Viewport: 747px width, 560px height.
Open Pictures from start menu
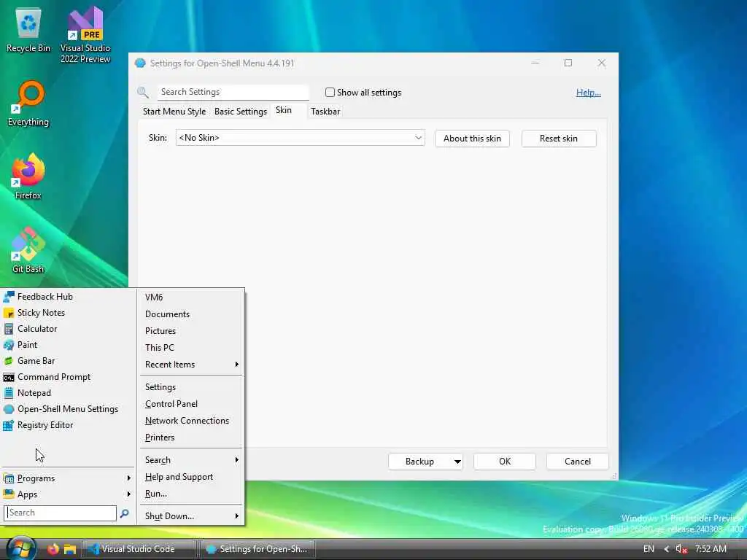click(192, 331)
